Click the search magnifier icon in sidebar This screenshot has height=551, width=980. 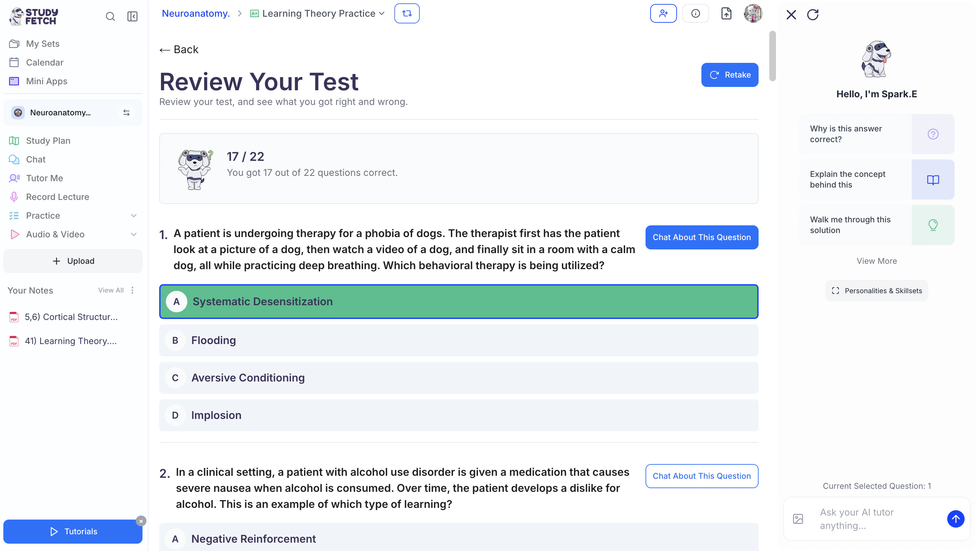point(110,16)
